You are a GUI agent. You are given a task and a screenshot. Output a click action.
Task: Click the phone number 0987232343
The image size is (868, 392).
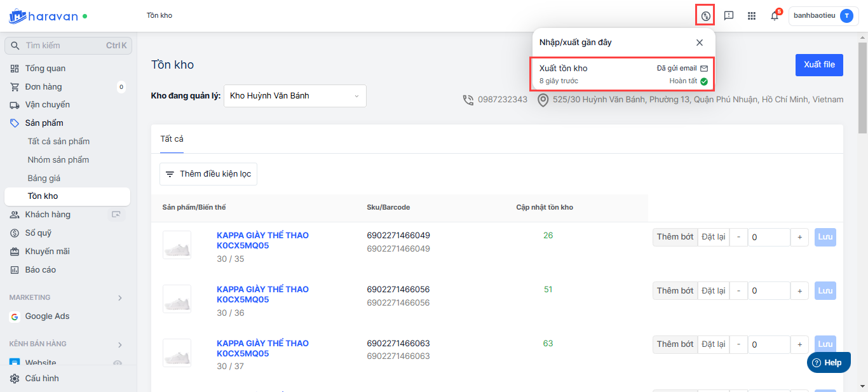(x=503, y=100)
